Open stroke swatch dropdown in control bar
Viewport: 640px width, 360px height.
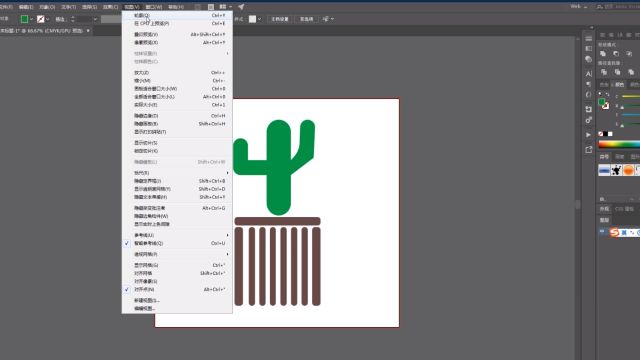click(x=48, y=19)
